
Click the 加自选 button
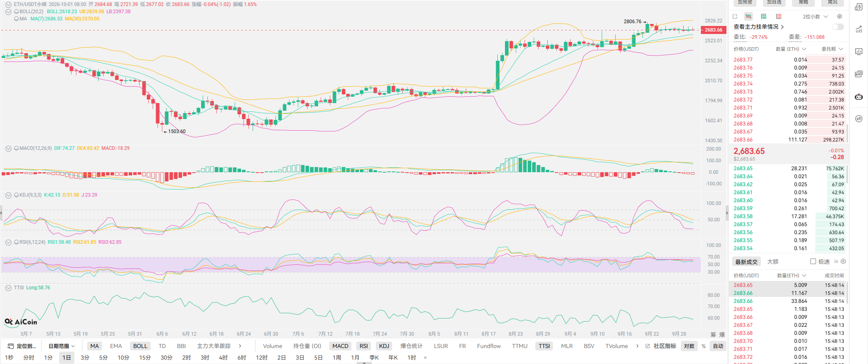[774, 2]
